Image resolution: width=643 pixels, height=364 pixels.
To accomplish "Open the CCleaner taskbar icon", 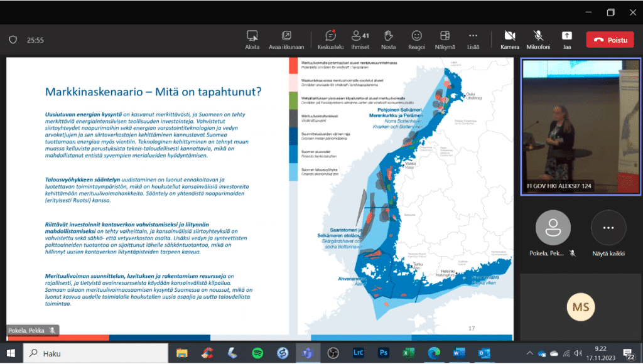I will (x=207, y=353).
